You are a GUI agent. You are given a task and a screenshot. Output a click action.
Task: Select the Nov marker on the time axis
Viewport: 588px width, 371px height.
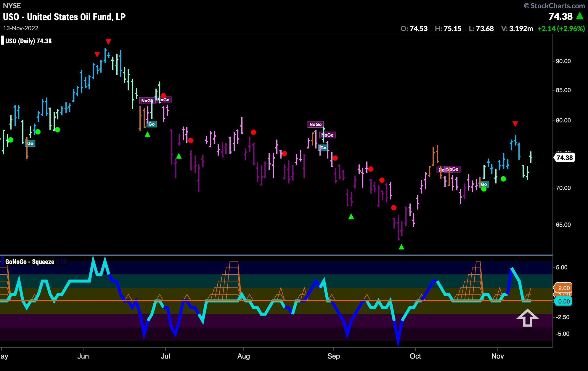[498, 356]
